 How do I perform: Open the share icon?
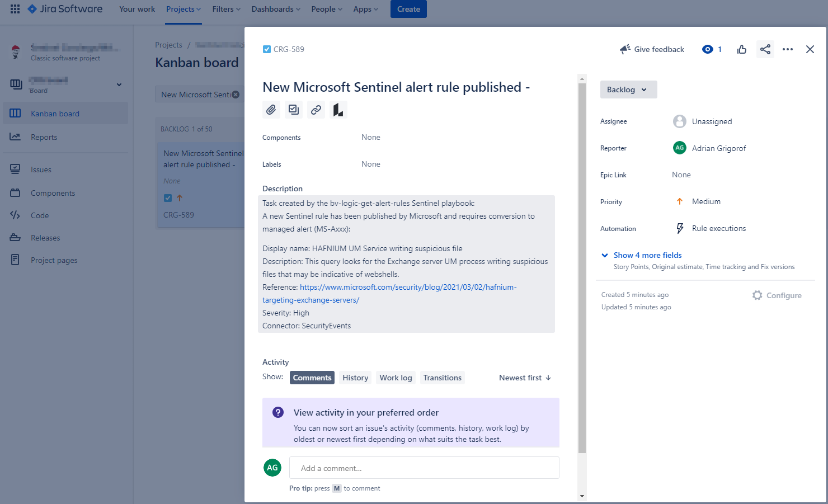click(765, 49)
